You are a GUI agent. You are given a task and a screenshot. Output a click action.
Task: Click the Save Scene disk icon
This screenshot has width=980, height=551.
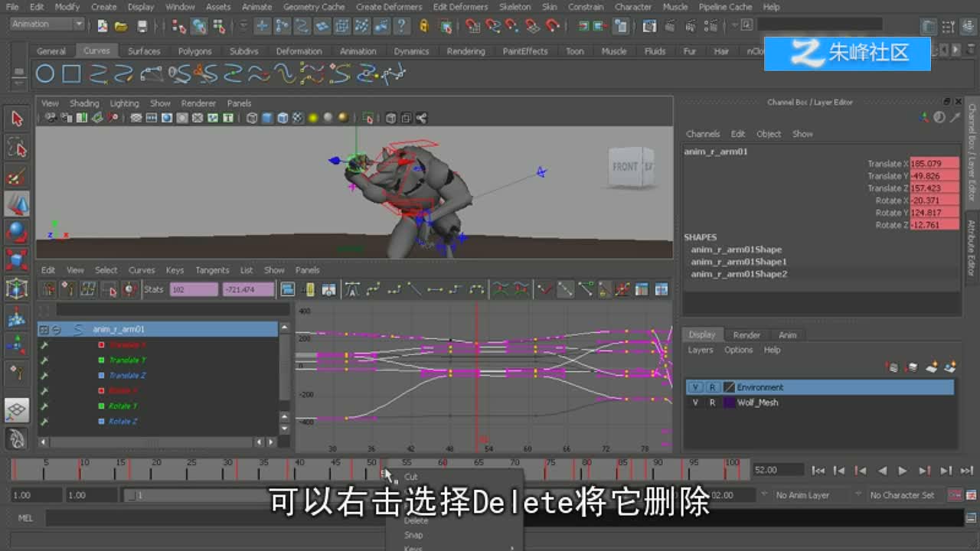tap(142, 26)
